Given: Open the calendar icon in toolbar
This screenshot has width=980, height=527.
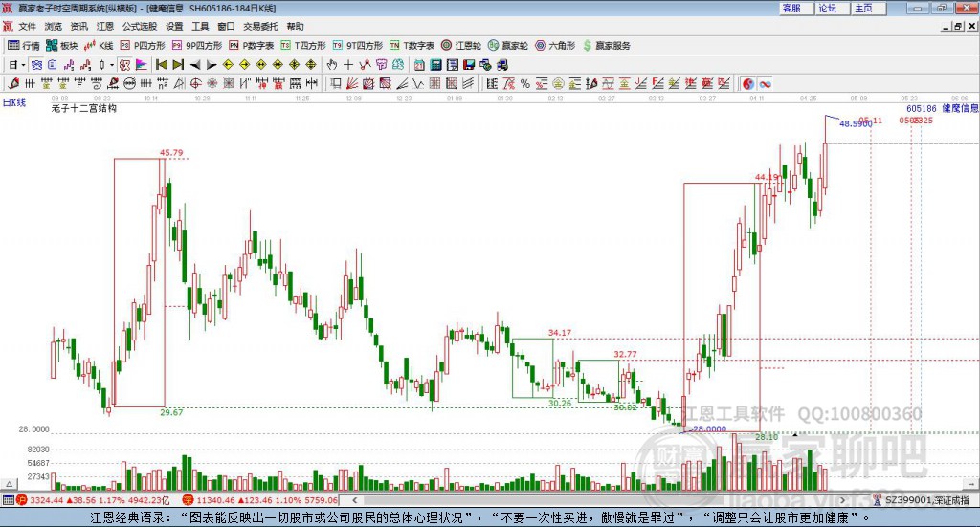Looking at the screenshot, I should click(x=419, y=65).
